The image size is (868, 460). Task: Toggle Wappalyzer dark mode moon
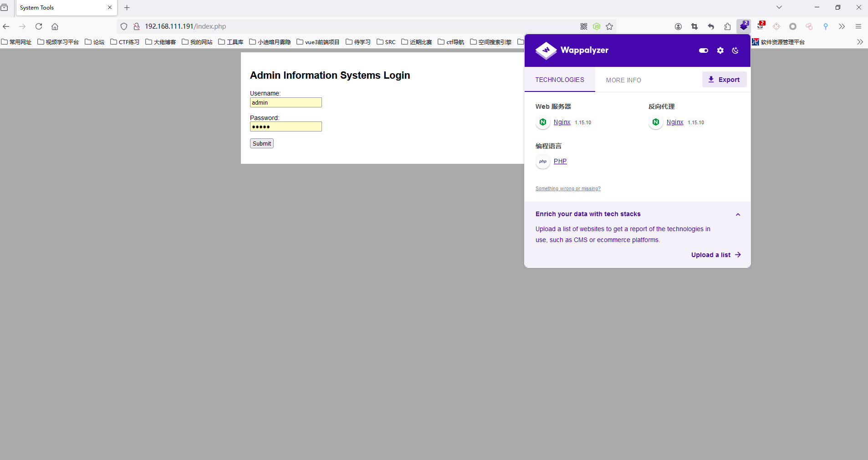735,51
